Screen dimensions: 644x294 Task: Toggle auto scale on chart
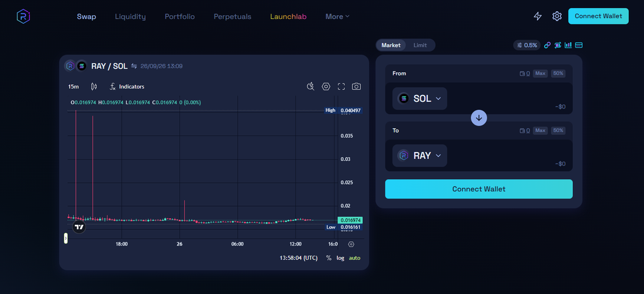pos(355,258)
